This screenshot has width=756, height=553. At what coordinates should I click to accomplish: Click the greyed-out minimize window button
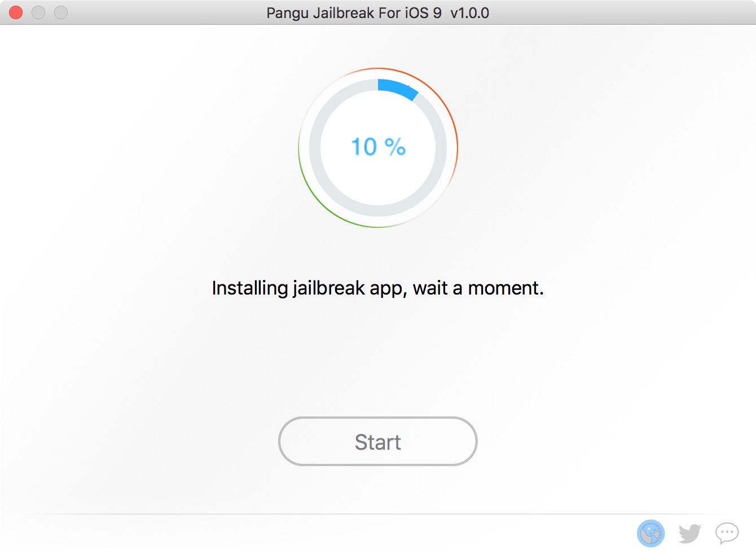coord(38,12)
